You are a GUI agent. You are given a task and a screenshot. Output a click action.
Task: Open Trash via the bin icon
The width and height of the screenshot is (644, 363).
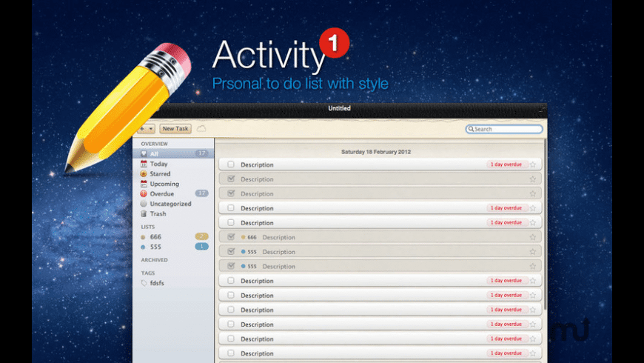(144, 214)
